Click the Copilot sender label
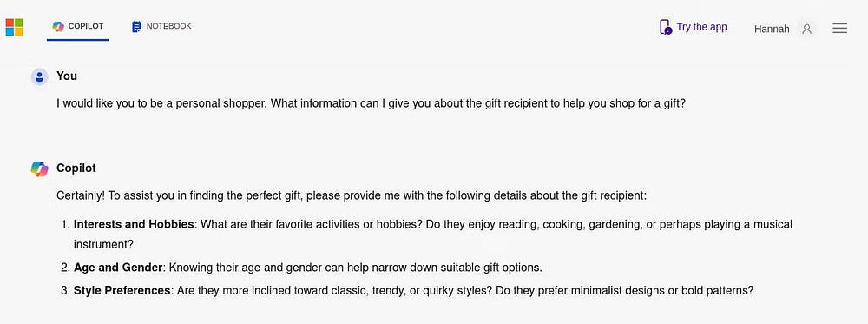 pyautogui.click(x=76, y=168)
